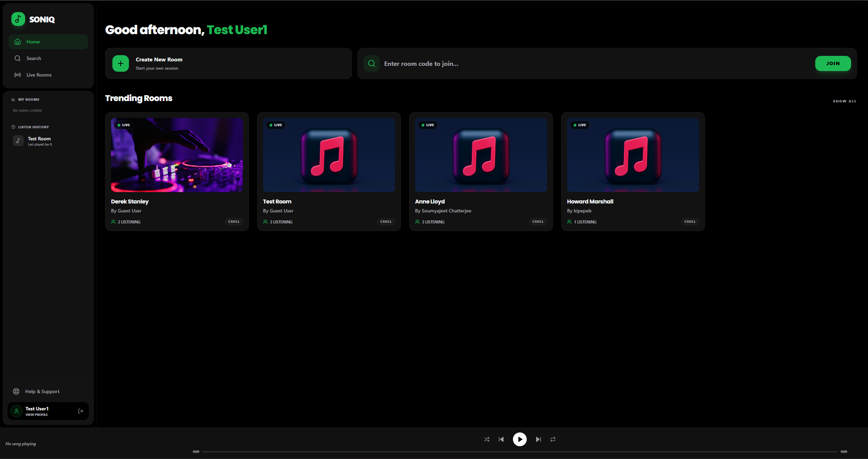Click the room code search icon
The image size is (868, 459).
[371, 63]
